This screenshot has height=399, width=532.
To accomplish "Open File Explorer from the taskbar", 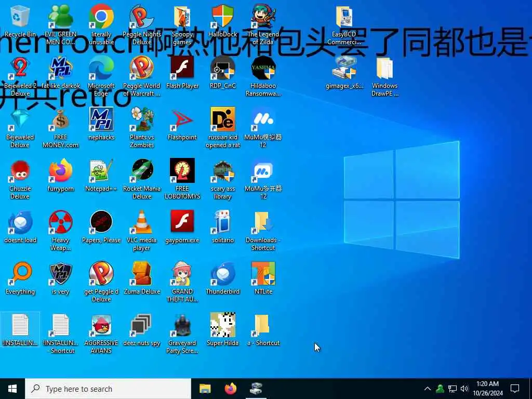I will point(205,389).
